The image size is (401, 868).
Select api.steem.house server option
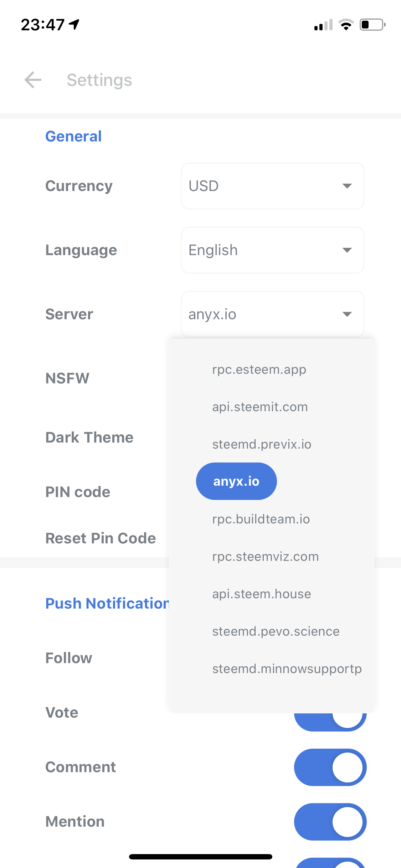pos(262,594)
